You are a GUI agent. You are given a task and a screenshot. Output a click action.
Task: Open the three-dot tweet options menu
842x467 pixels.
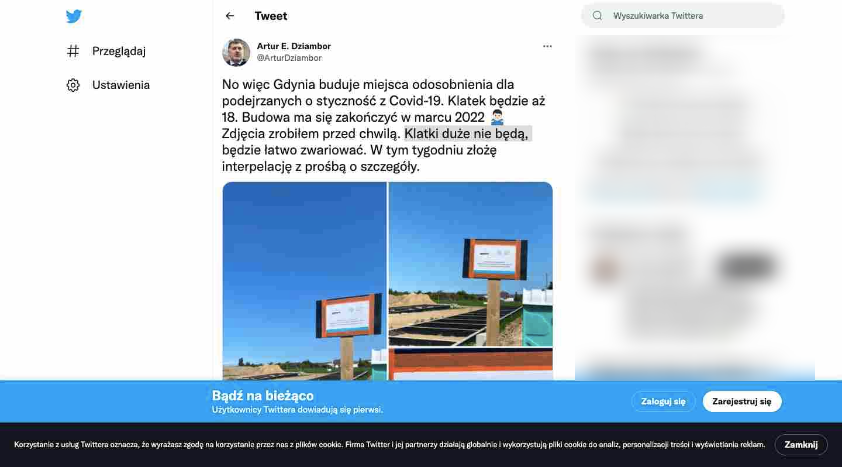[x=547, y=46]
